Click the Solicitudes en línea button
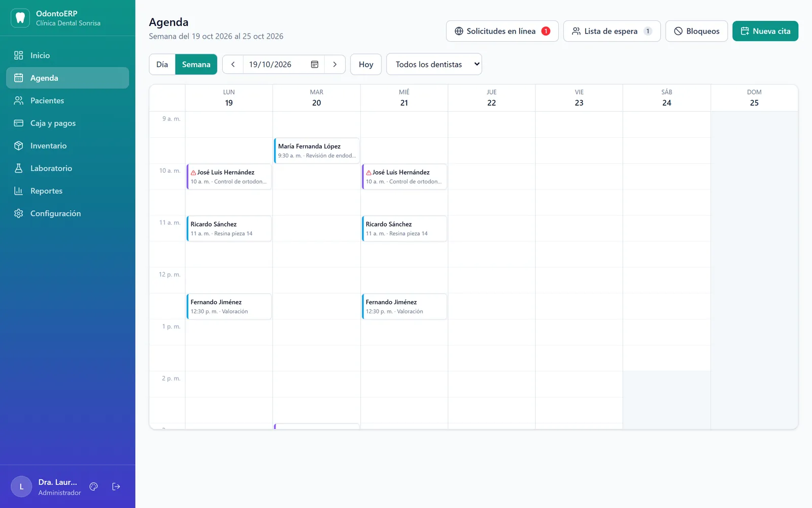The image size is (812, 508). pos(502,31)
